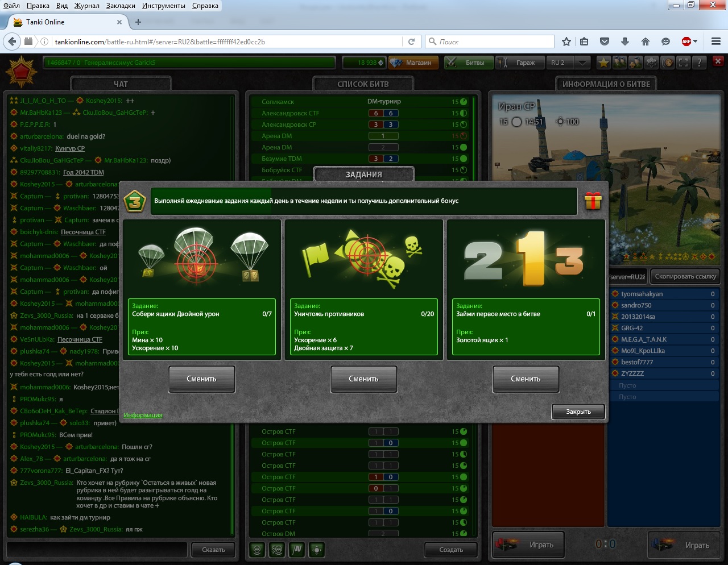Open the Adblock Plus extension icon

686,41
